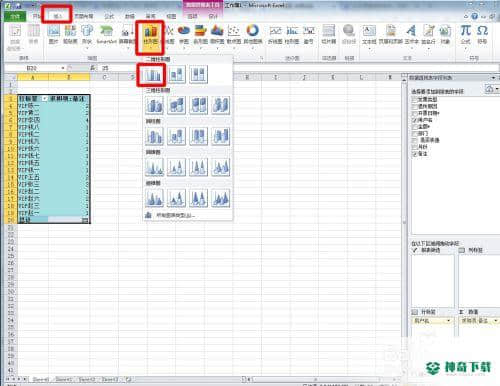Open the Bar chart gallery

coord(201,35)
